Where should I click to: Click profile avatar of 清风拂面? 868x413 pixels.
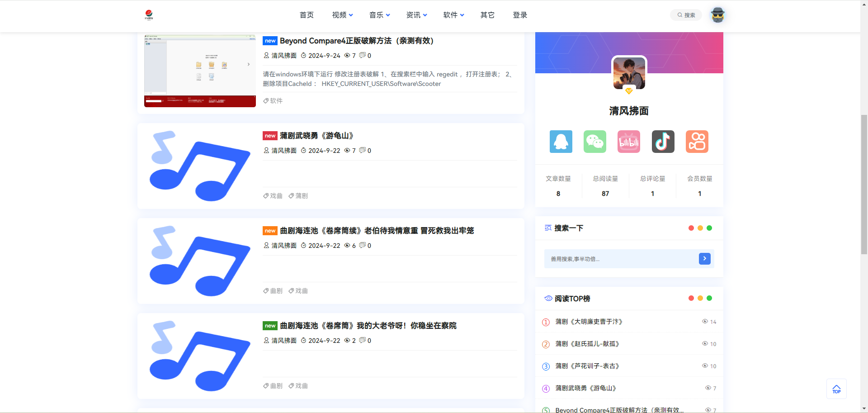point(629,73)
